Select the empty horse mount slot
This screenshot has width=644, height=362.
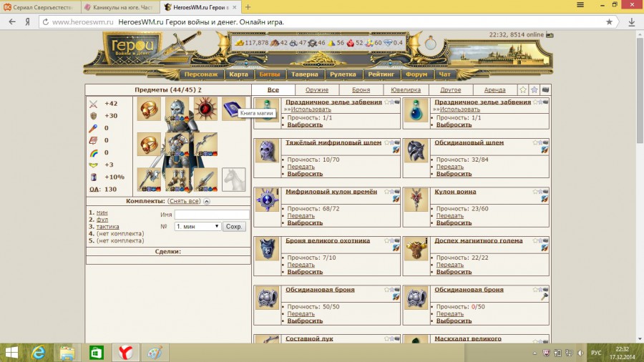pos(234,180)
